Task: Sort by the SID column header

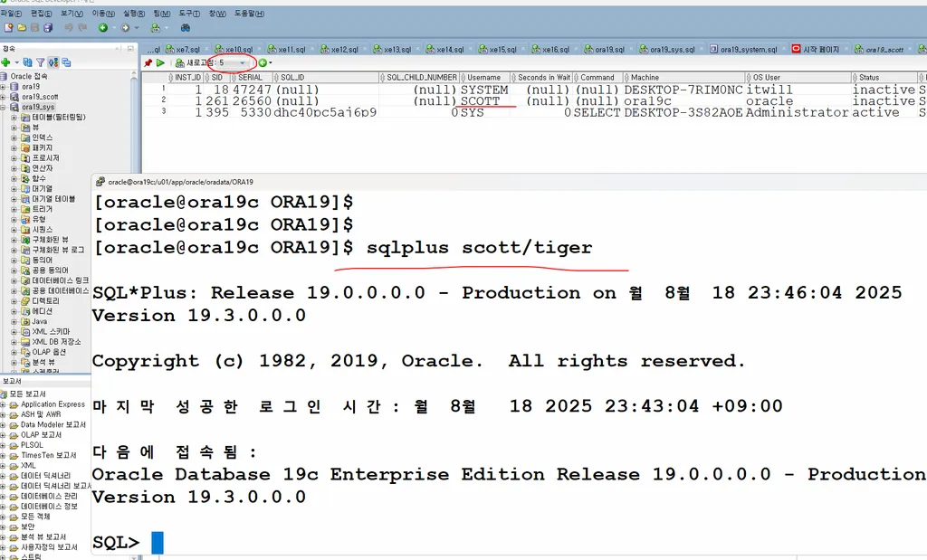Action: click(x=217, y=78)
